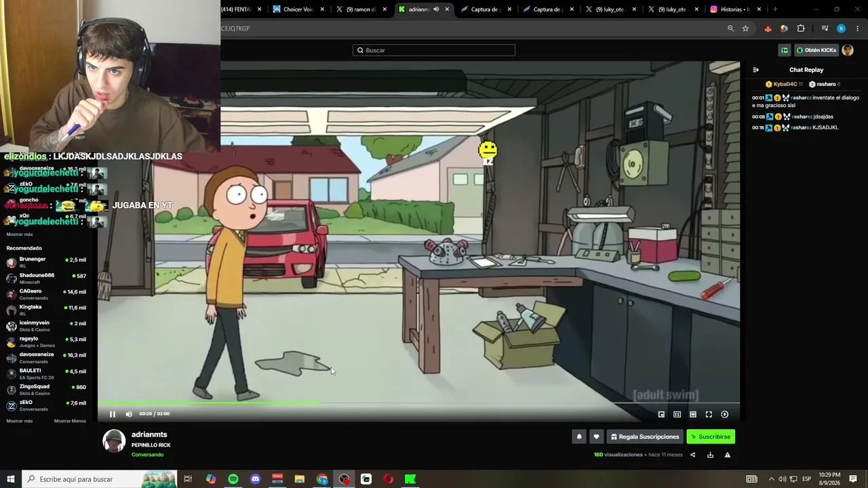The width and height of the screenshot is (868, 488).
Task: Close the Choicer Voice tab
Action: 322,9
